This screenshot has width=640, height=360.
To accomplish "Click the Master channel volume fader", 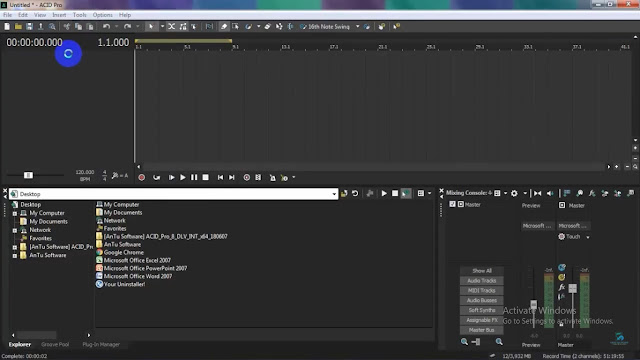I will [x=573, y=288].
